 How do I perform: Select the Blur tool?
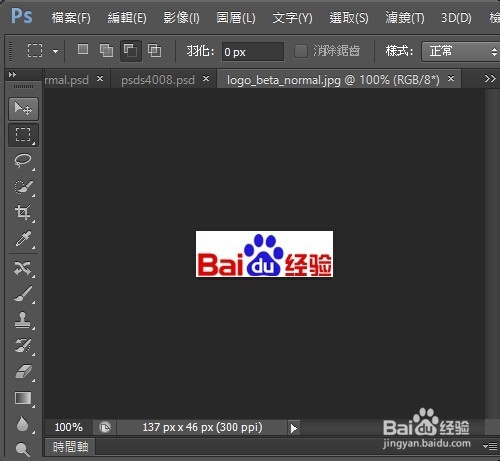[23, 424]
